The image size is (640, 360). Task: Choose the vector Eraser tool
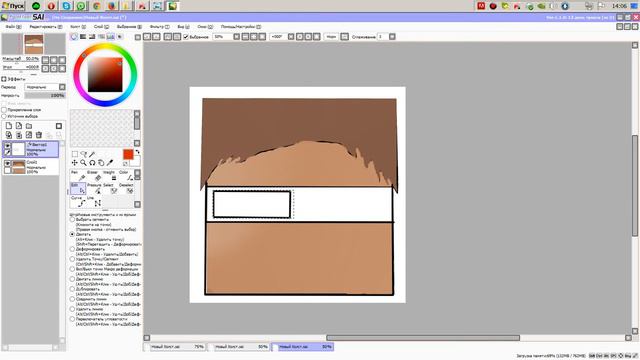tap(94, 176)
